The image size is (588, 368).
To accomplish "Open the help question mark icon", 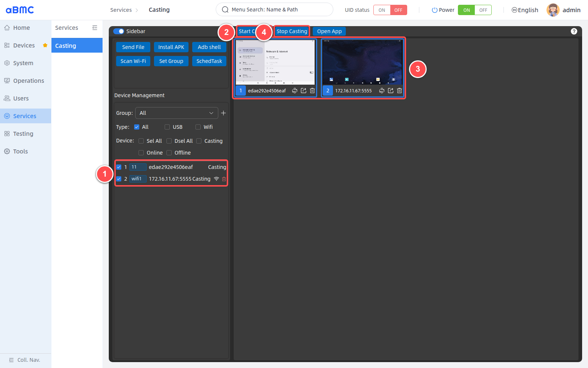I will click(x=574, y=31).
